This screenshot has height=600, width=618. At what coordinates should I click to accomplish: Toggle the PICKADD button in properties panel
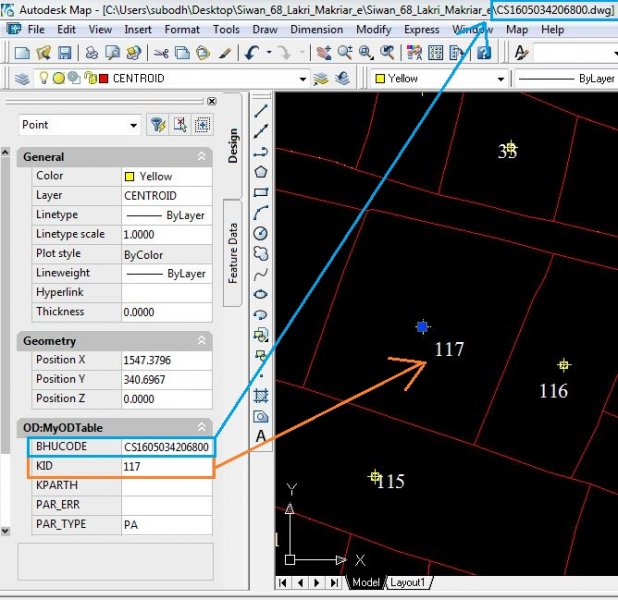click(x=203, y=125)
